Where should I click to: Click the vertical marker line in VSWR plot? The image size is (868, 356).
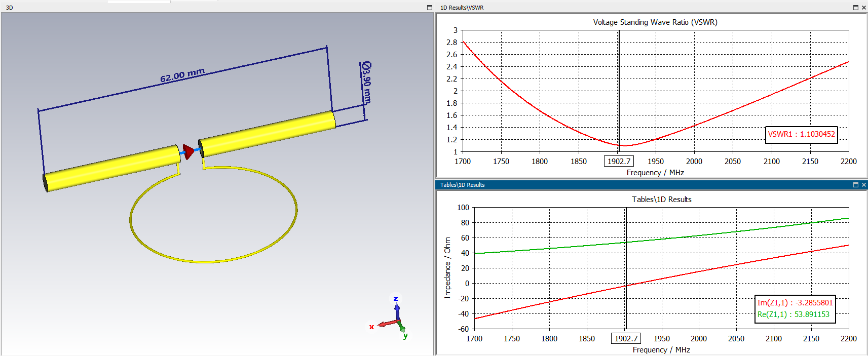pyautogui.click(x=619, y=91)
